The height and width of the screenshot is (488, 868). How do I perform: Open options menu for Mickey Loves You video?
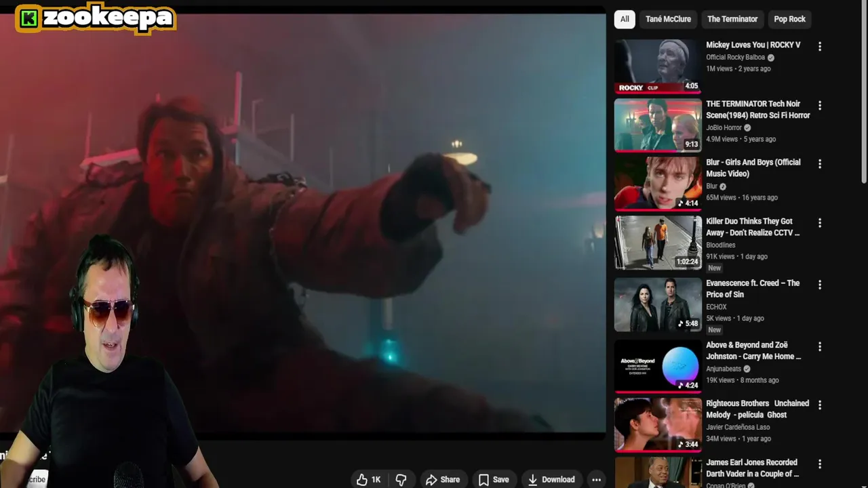[820, 47]
